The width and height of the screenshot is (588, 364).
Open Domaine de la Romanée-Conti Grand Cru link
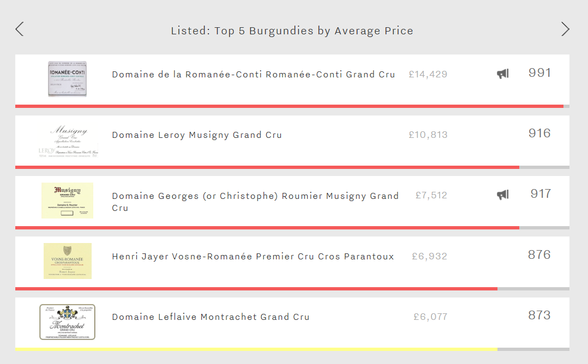254,75
